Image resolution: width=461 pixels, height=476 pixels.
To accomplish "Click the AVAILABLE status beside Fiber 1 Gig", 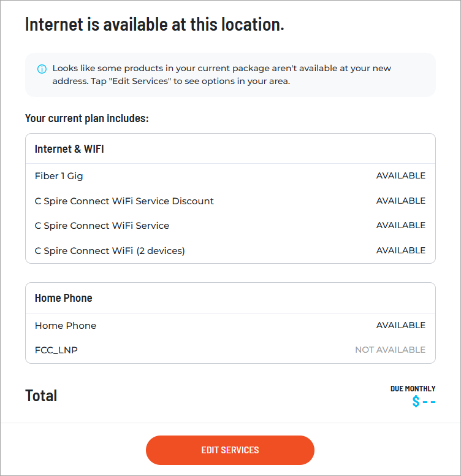I will coord(400,175).
